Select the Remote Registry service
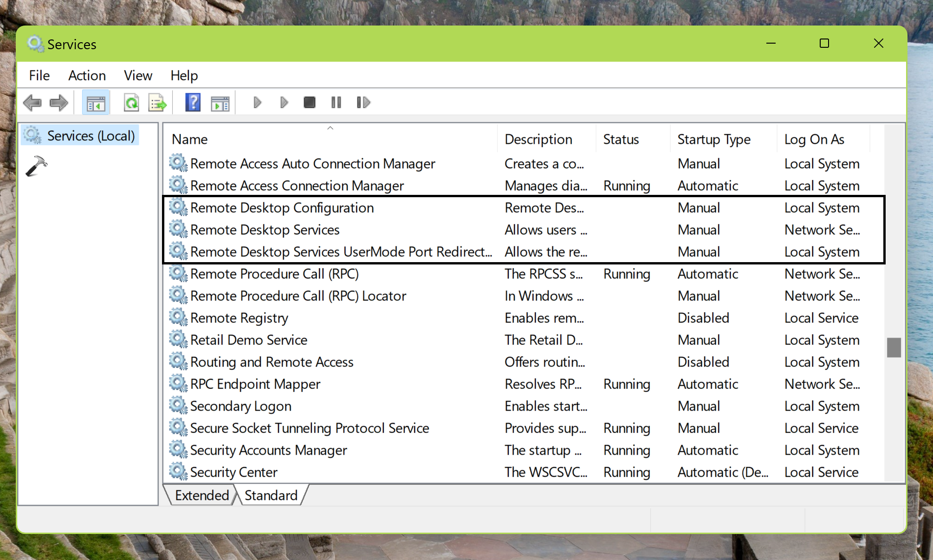 (239, 318)
